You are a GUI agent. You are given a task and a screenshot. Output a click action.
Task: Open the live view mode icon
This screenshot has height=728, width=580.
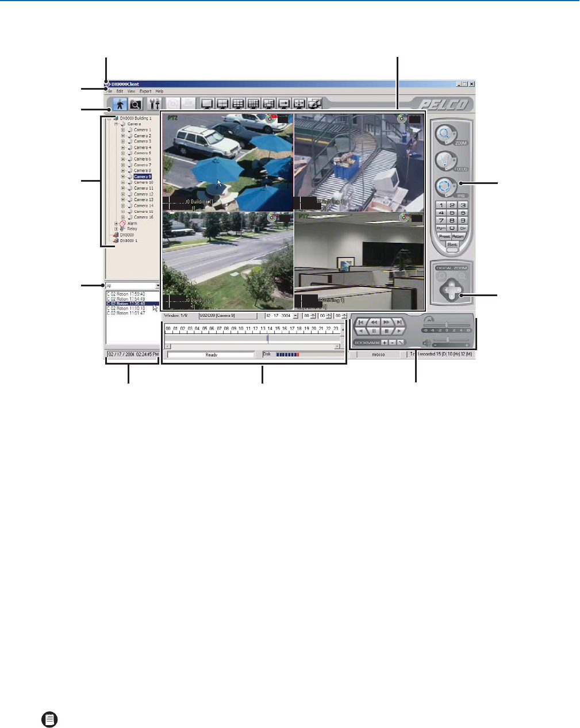[120, 104]
